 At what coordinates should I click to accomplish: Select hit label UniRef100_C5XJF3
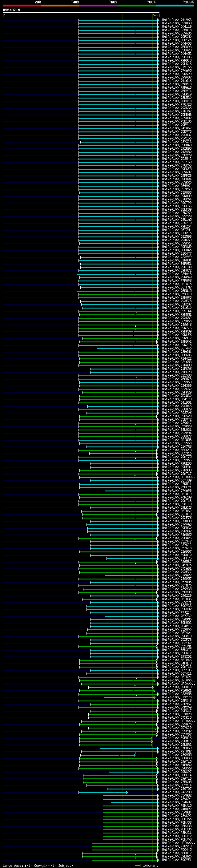click(x=177, y=294)
